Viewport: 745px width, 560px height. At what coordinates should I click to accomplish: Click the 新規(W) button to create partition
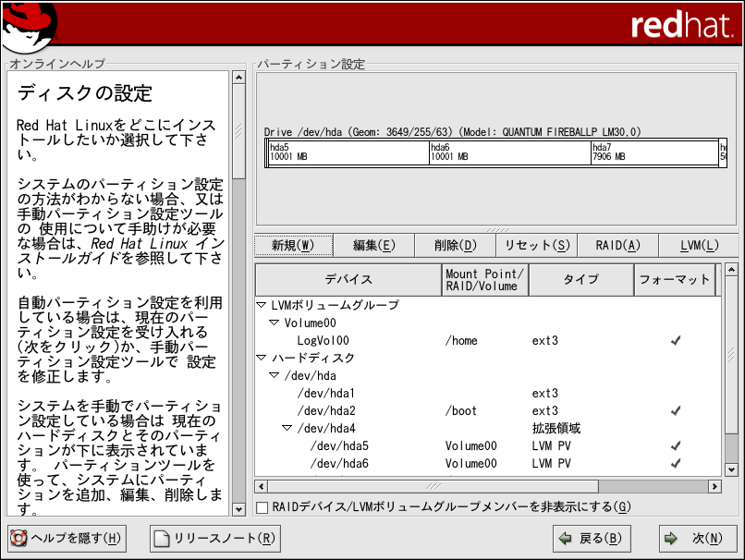tap(293, 245)
